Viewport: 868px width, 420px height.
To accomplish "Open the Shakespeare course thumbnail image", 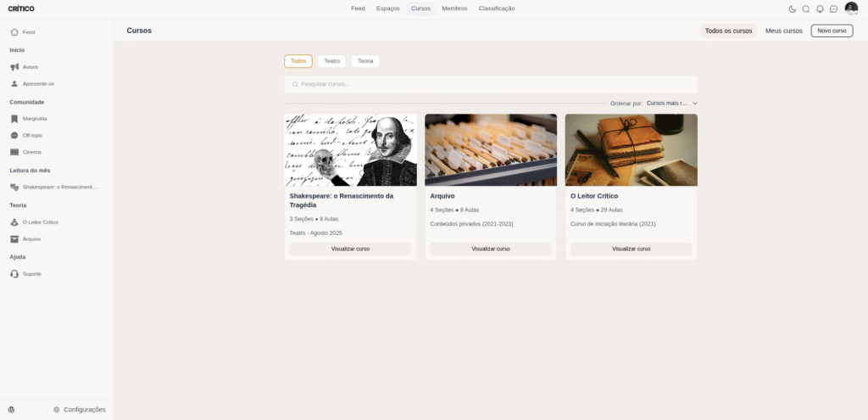I will [x=350, y=150].
